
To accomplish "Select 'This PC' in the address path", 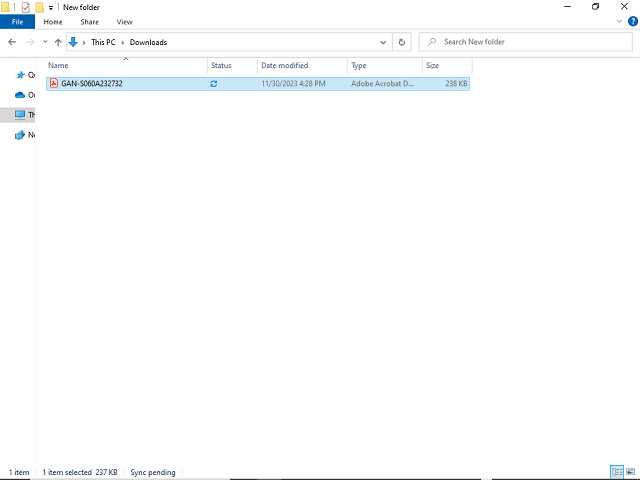I will pyautogui.click(x=103, y=42).
